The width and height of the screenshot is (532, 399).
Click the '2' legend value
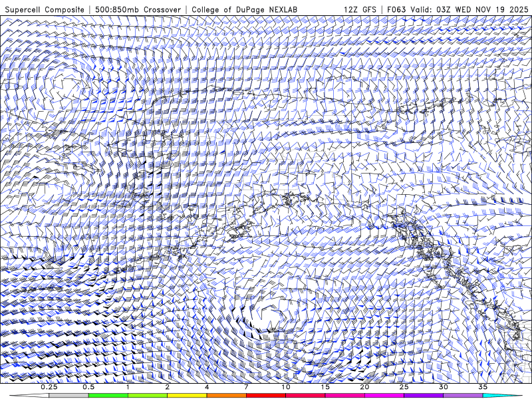[168, 387]
